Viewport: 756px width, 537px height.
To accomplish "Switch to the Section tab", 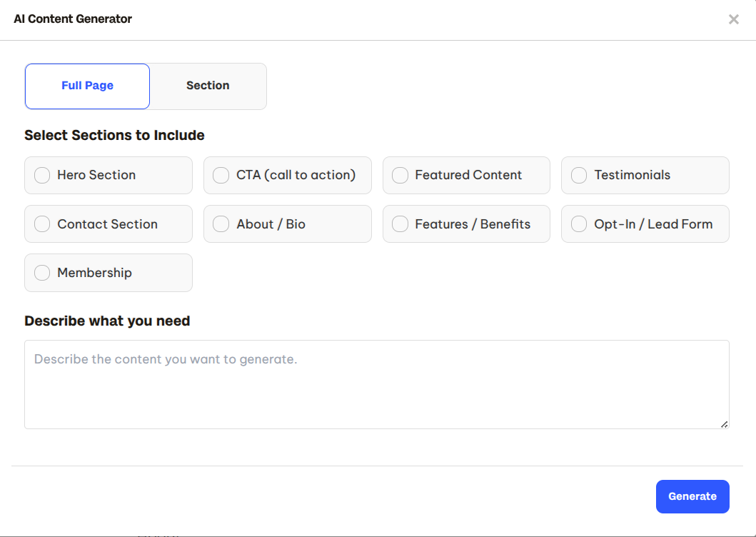I will [208, 86].
